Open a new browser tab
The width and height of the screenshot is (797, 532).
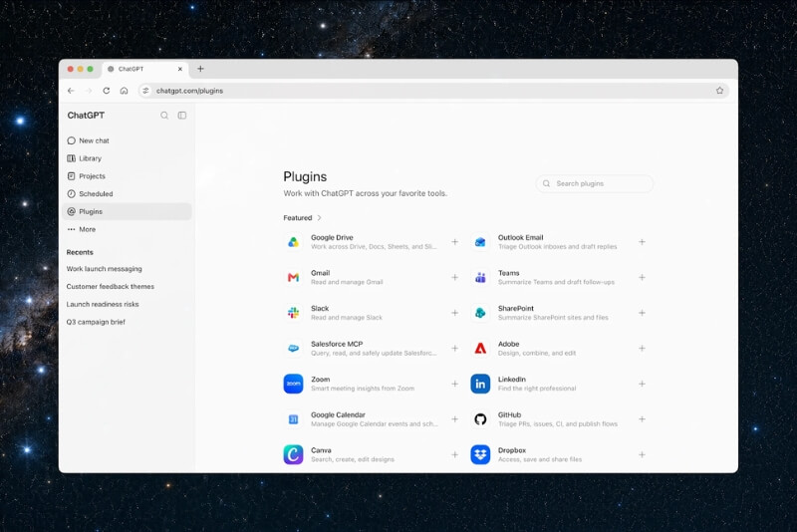click(x=200, y=69)
